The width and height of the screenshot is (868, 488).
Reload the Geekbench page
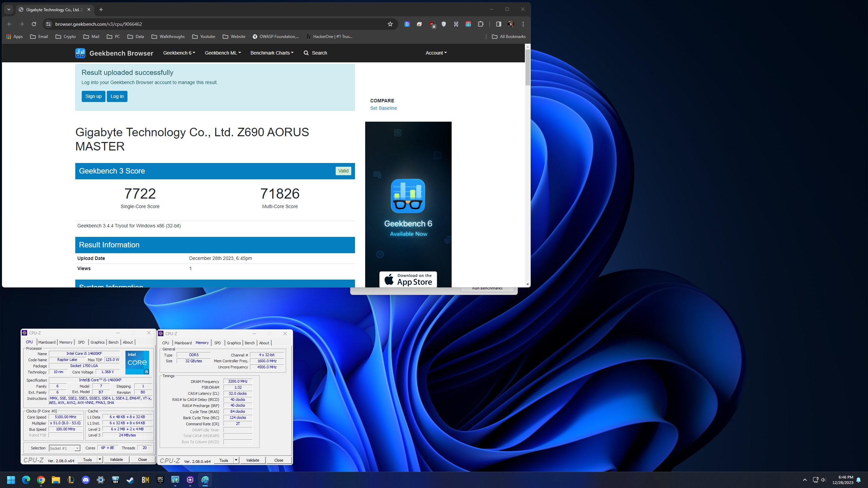click(x=34, y=24)
